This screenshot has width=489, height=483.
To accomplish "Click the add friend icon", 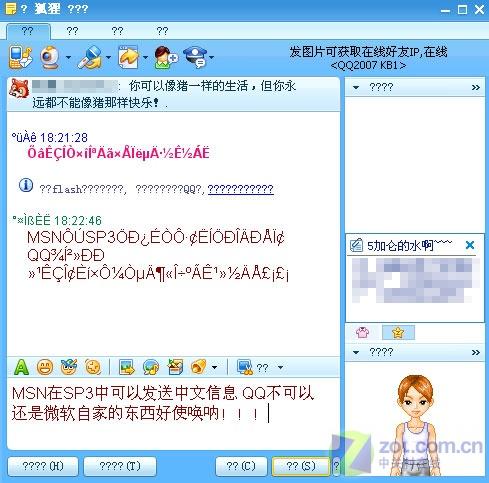I will (166, 58).
